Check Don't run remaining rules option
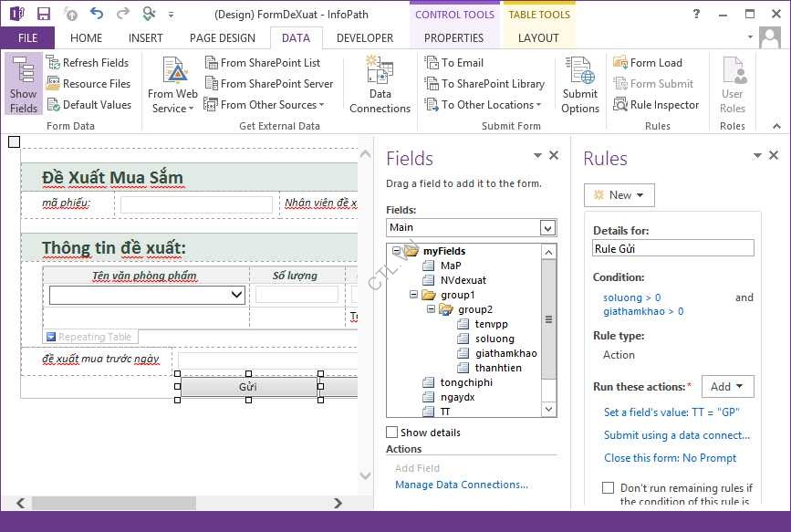The image size is (791, 532). (x=609, y=488)
